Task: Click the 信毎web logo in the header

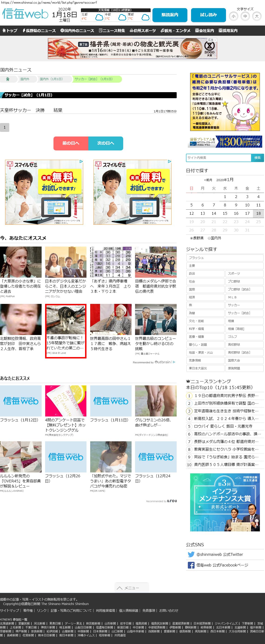Action: [x=25, y=13]
